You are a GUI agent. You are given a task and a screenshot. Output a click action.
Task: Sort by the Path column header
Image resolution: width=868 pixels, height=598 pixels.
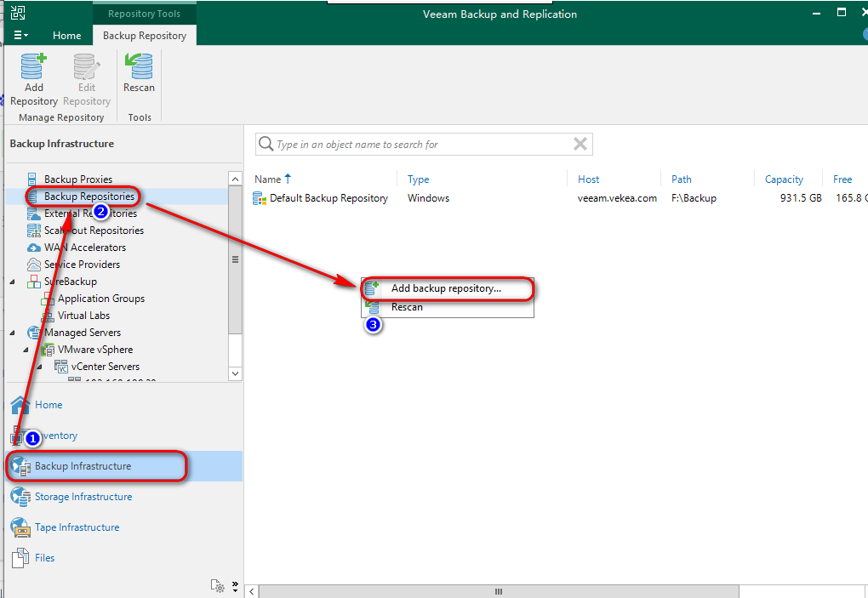[682, 179]
